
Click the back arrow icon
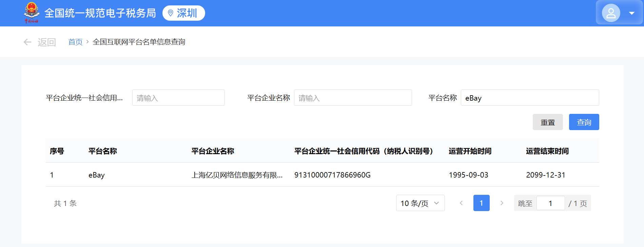[x=27, y=42]
